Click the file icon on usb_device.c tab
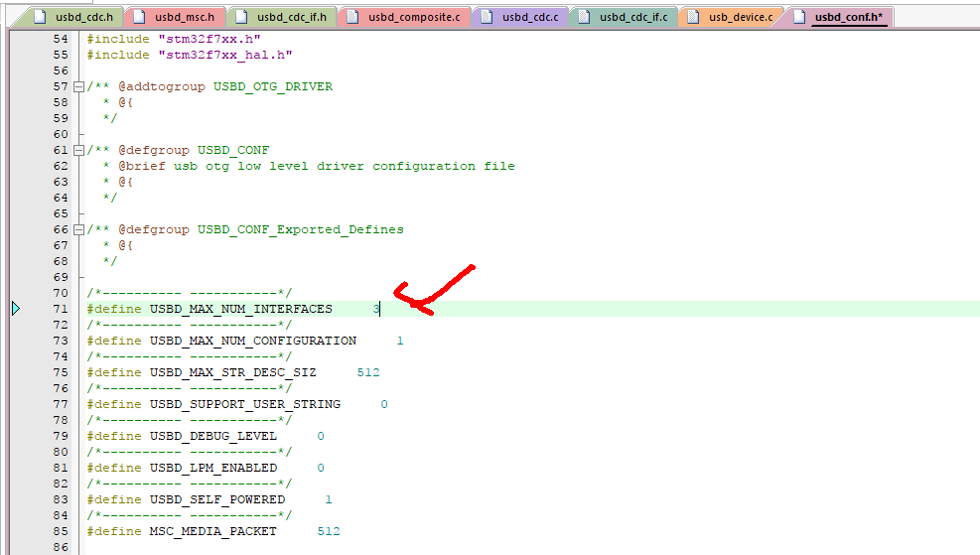The height and width of the screenshot is (555, 980). (693, 17)
